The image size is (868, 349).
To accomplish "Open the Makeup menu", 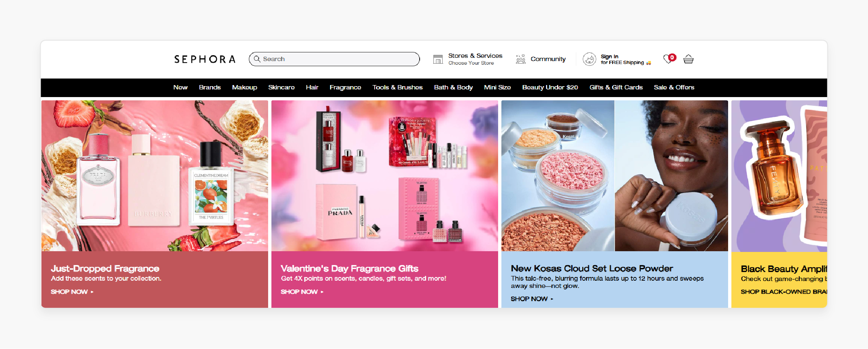I will (245, 87).
